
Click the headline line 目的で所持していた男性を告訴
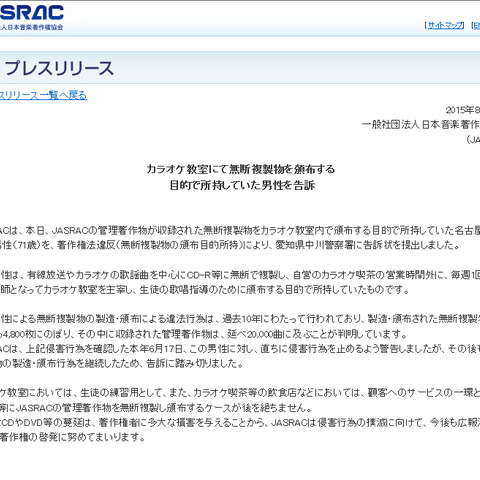point(242,185)
